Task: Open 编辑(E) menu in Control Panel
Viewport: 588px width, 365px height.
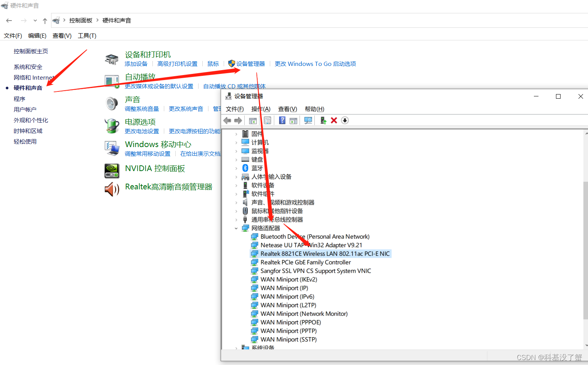Action: point(37,36)
